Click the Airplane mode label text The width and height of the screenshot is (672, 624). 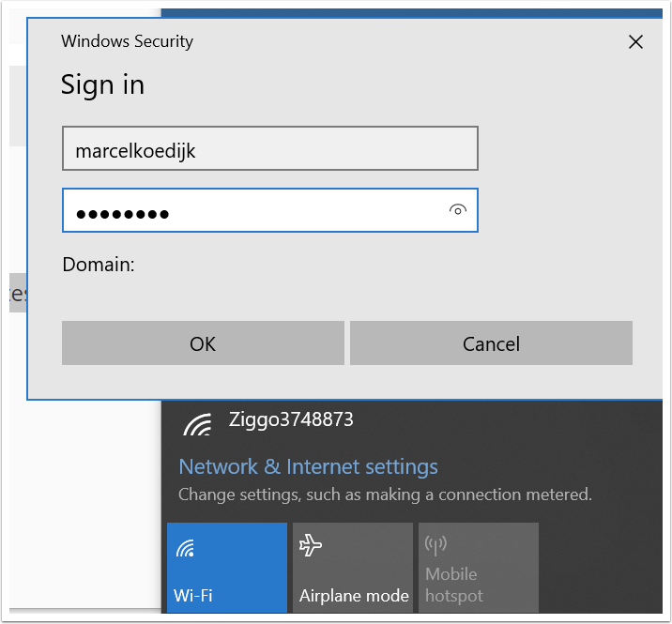pos(354,596)
